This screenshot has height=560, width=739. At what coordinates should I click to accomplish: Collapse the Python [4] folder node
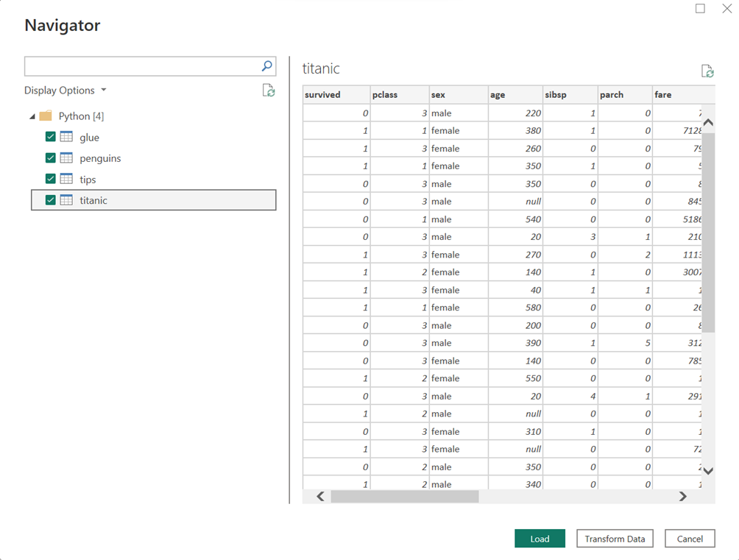[x=32, y=116]
